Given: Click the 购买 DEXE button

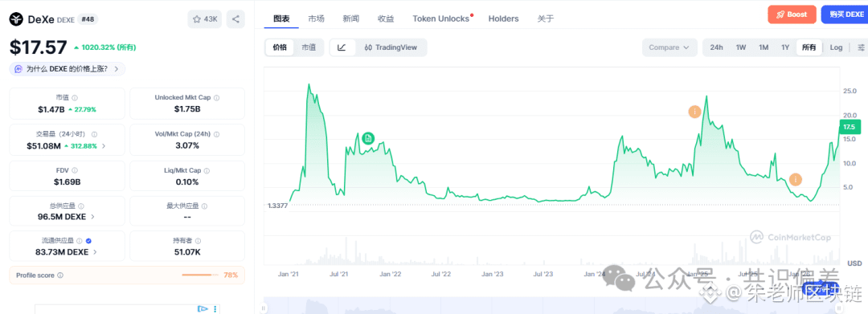Looking at the screenshot, I should coord(844,14).
